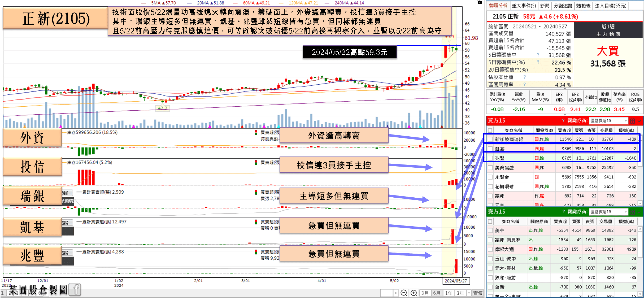This screenshot has height=304, width=644.
Task: Set chart range to 6月
Action: tap(437, 293)
